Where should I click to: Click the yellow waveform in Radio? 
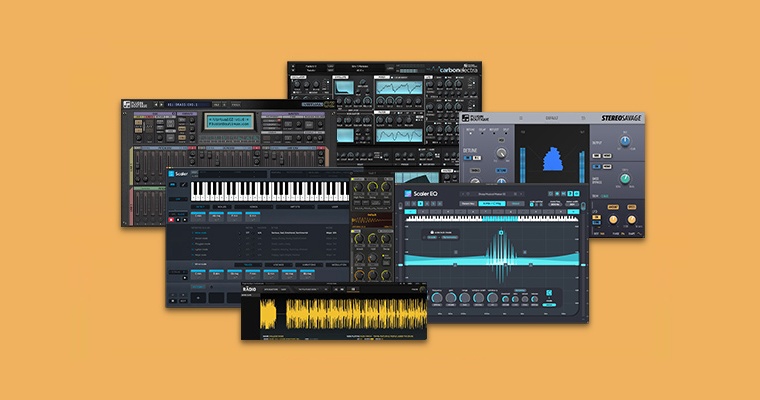pyautogui.click(x=344, y=314)
